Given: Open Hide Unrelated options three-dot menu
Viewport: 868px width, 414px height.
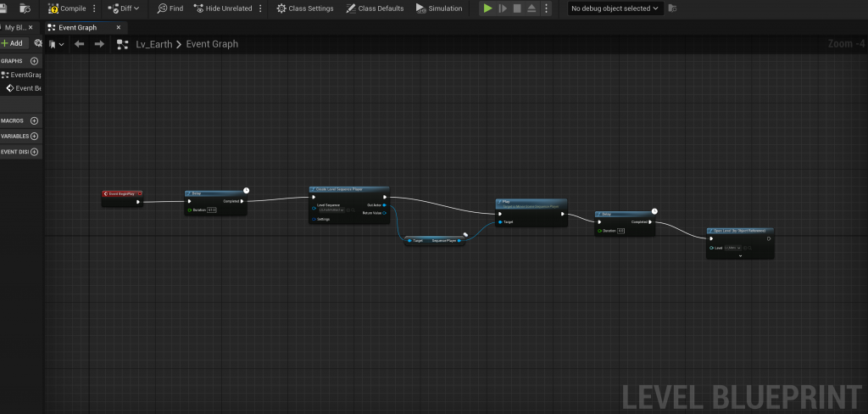Looking at the screenshot, I should click(260, 8).
